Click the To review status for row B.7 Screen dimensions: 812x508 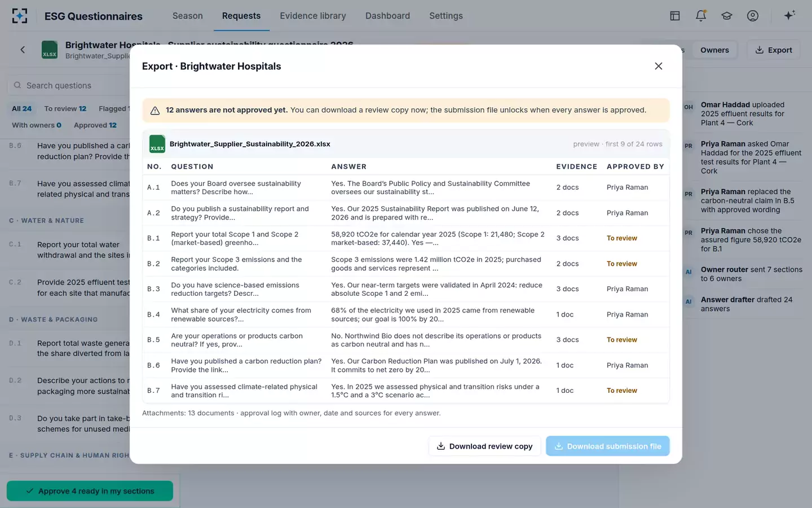(622, 391)
